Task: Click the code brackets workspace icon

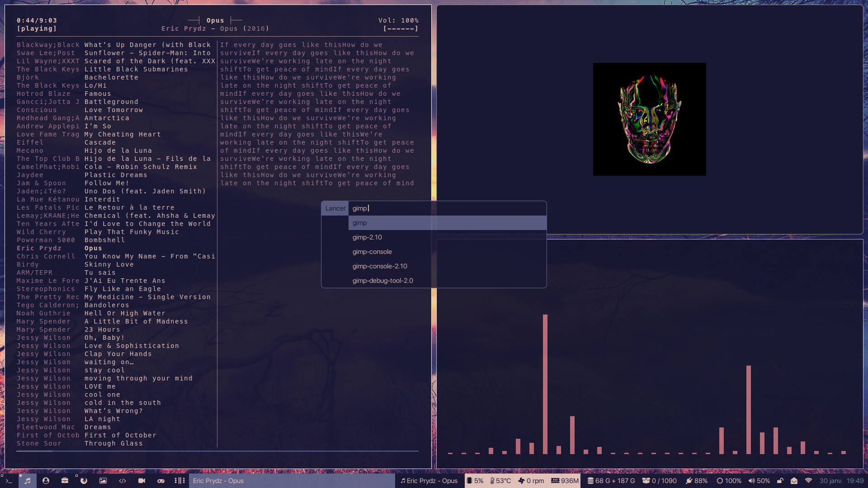Action: point(123,481)
